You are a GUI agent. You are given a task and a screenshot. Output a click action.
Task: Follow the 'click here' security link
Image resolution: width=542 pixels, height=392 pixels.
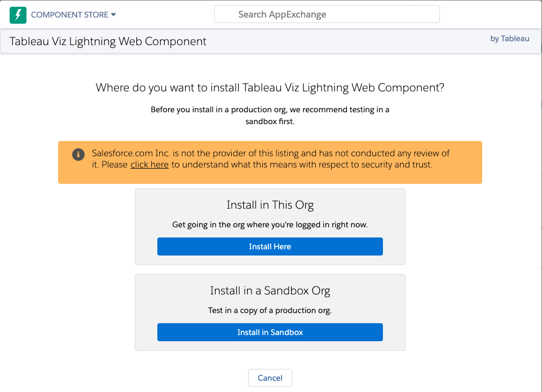point(149,165)
